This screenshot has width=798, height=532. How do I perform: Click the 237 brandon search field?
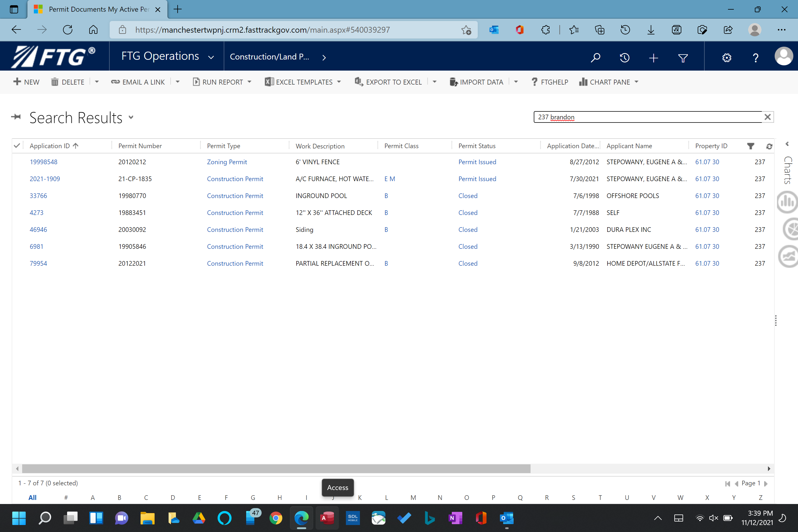[x=648, y=117]
